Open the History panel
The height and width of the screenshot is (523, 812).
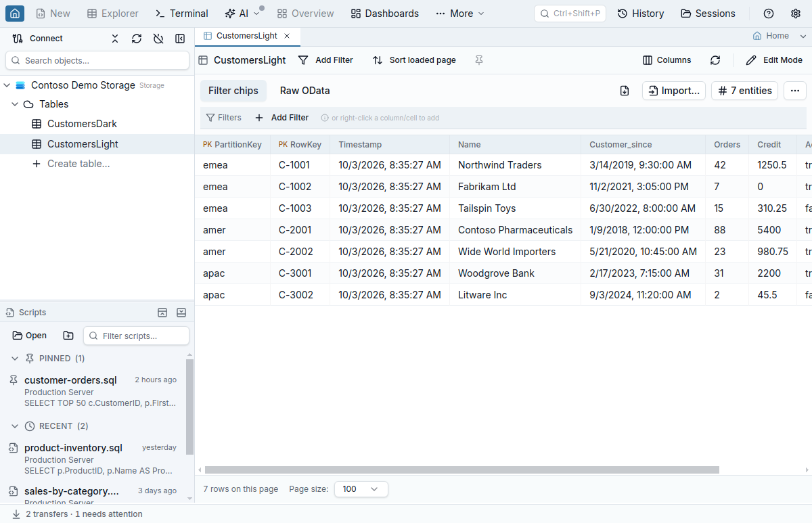(641, 14)
